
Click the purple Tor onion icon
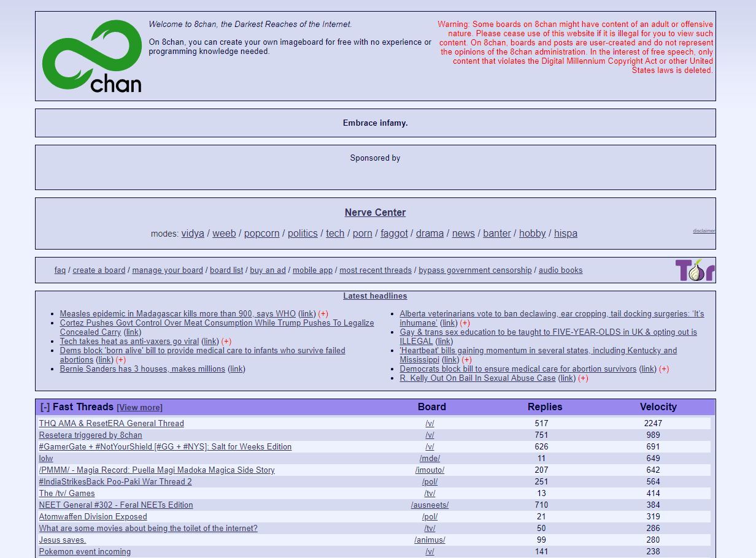point(695,270)
